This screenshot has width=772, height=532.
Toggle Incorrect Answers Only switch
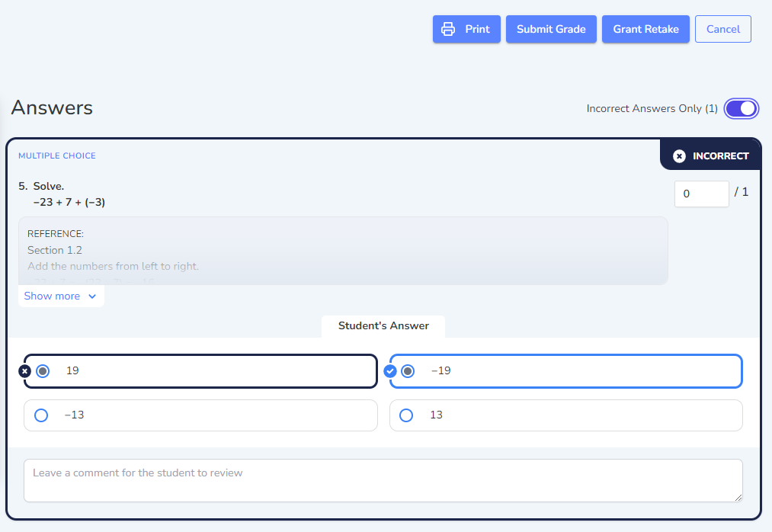click(x=741, y=108)
